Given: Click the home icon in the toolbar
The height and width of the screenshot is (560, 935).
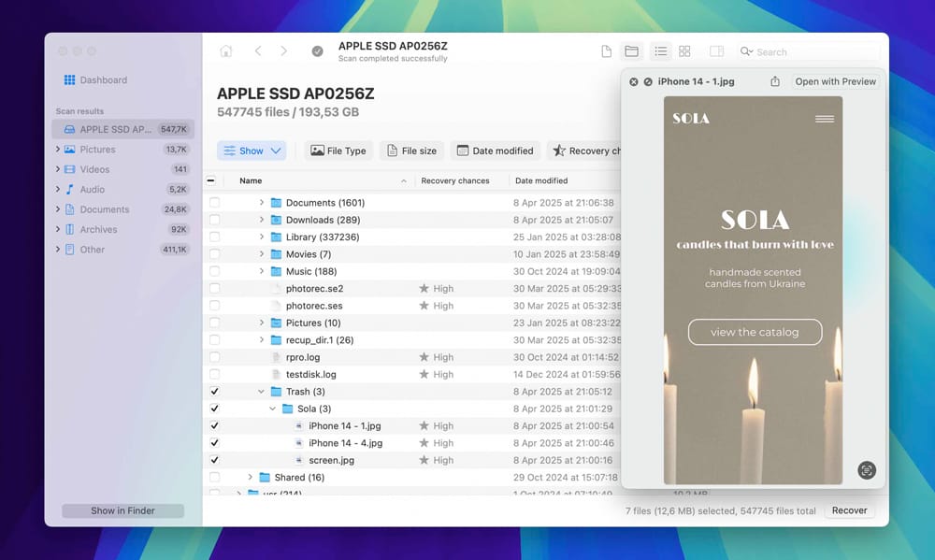Looking at the screenshot, I should pyautogui.click(x=225, y=51).
